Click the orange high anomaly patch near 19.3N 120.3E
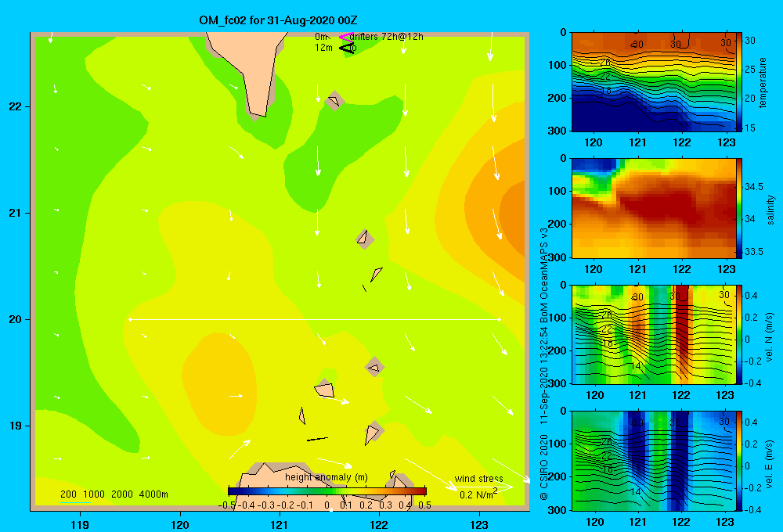The width and height of the screenshot is (783, 532). click(220, 384)
